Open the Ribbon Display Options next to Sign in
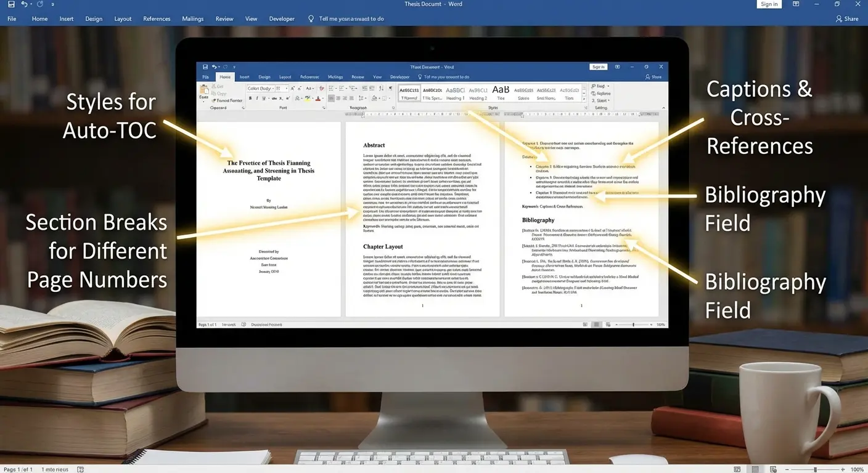The width and height of the screenshot is (868, 473). (796, 4)
